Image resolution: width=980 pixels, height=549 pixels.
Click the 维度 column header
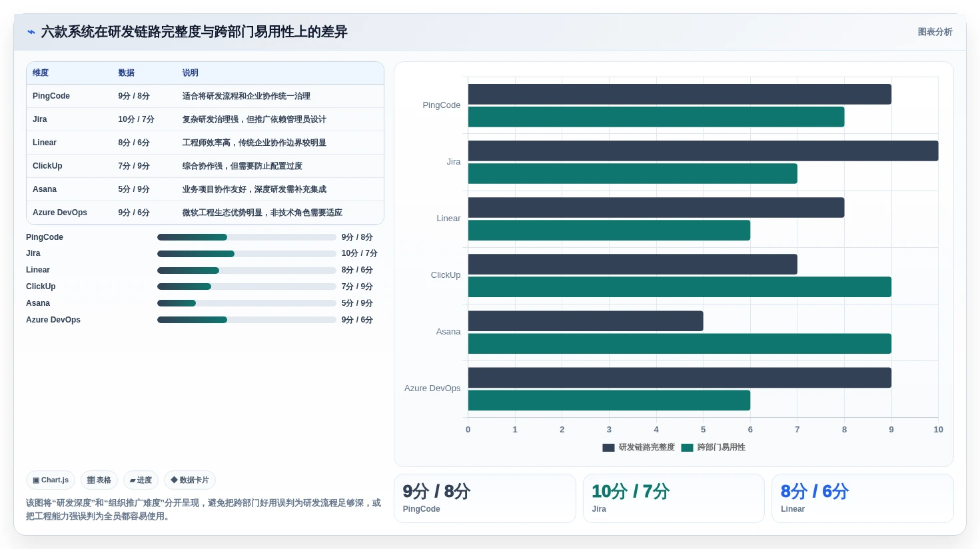pos(41,73)
